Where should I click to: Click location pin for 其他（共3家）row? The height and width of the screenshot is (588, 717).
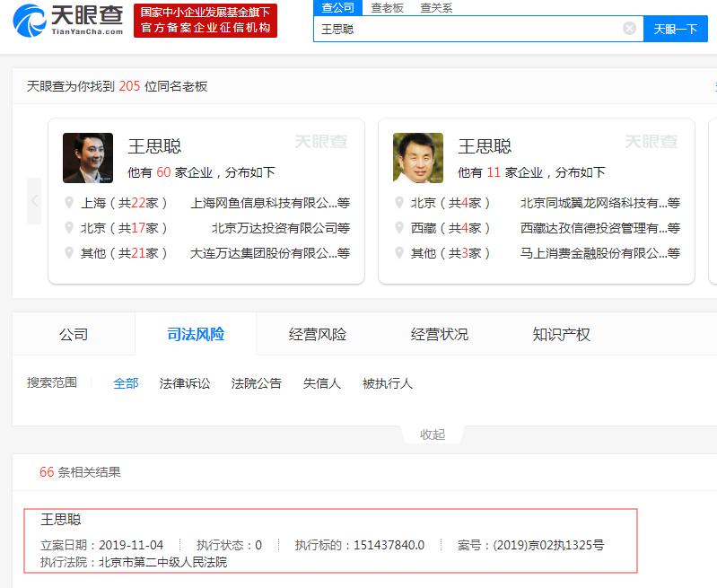pyautogui.click(x=399, y=252)
